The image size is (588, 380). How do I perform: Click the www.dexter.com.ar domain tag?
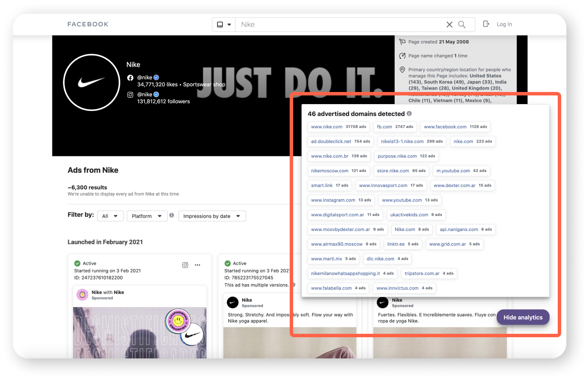click(x=463, y=186)
